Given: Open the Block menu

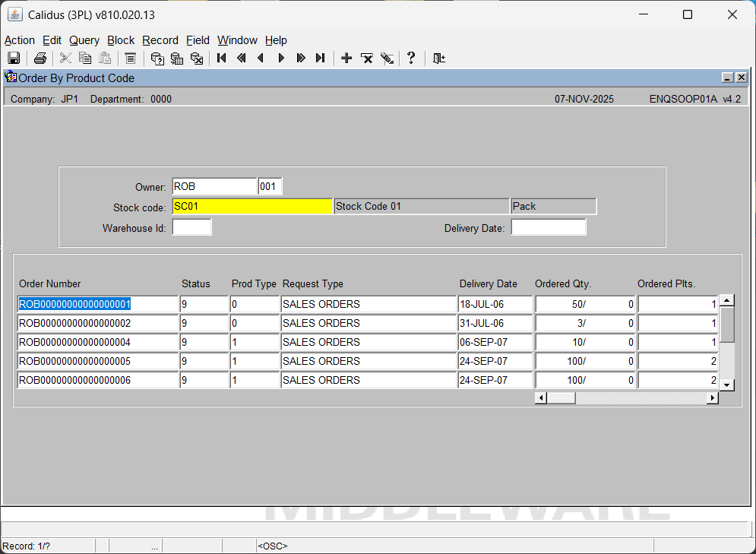Looking at the screenshot, I should pyautogui.click(x=120, y=40).
